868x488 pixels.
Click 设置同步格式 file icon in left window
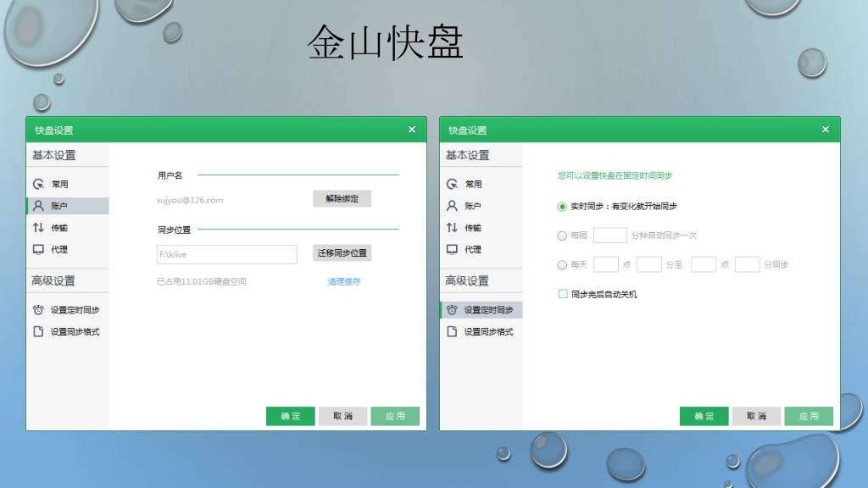point(38,331)
